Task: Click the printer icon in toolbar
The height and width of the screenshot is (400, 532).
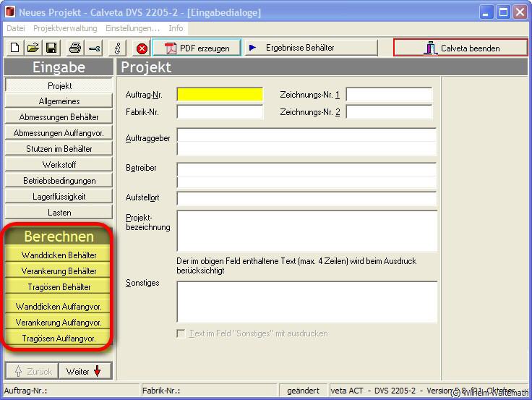Action: [75, 48]
